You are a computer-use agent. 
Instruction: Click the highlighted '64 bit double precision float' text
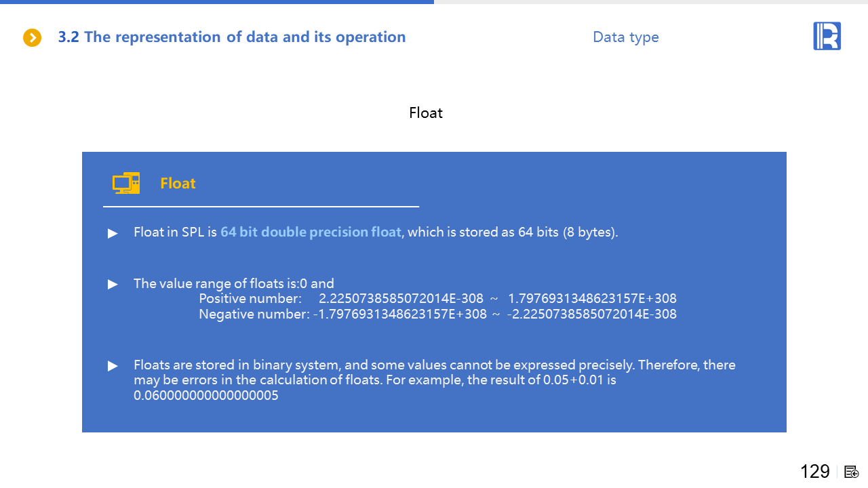tap(311, 232)
